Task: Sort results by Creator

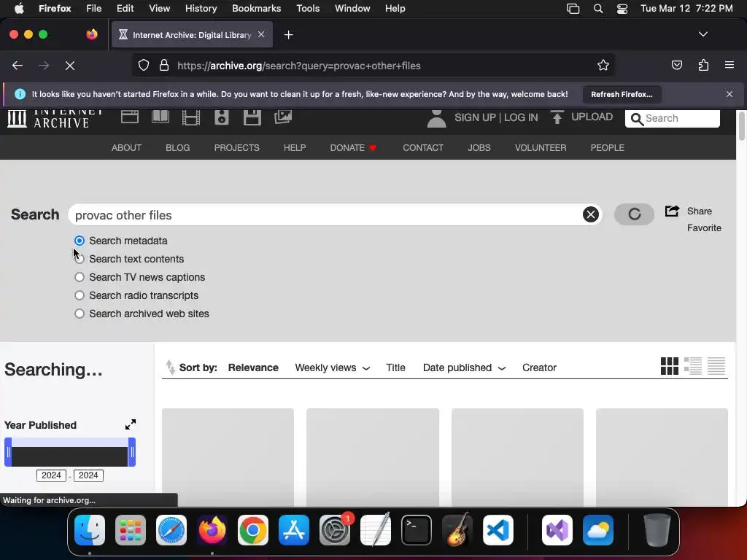Action: [x=539, y=367]
